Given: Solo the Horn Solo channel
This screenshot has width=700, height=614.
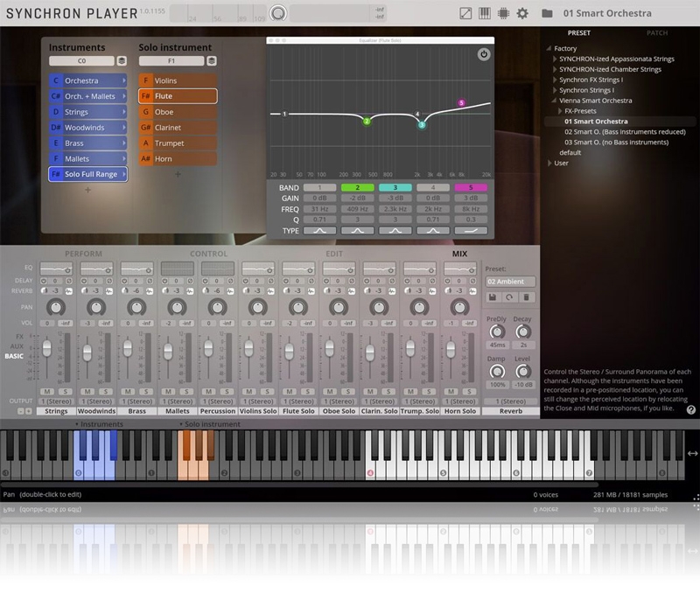Looking at the screenshot, I should [469, 391].
